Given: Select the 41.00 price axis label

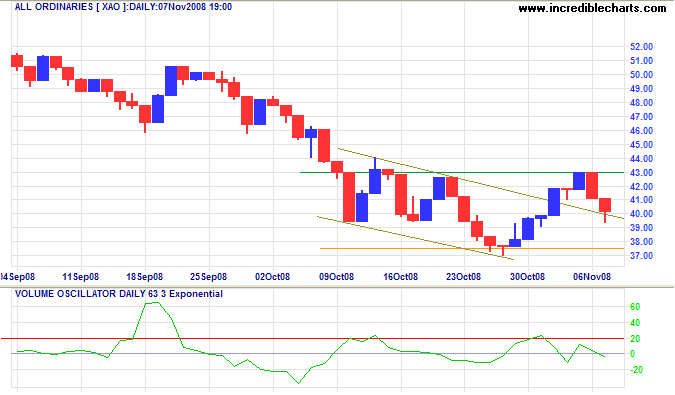Looking at the screenshot, I should click(641, 200).
